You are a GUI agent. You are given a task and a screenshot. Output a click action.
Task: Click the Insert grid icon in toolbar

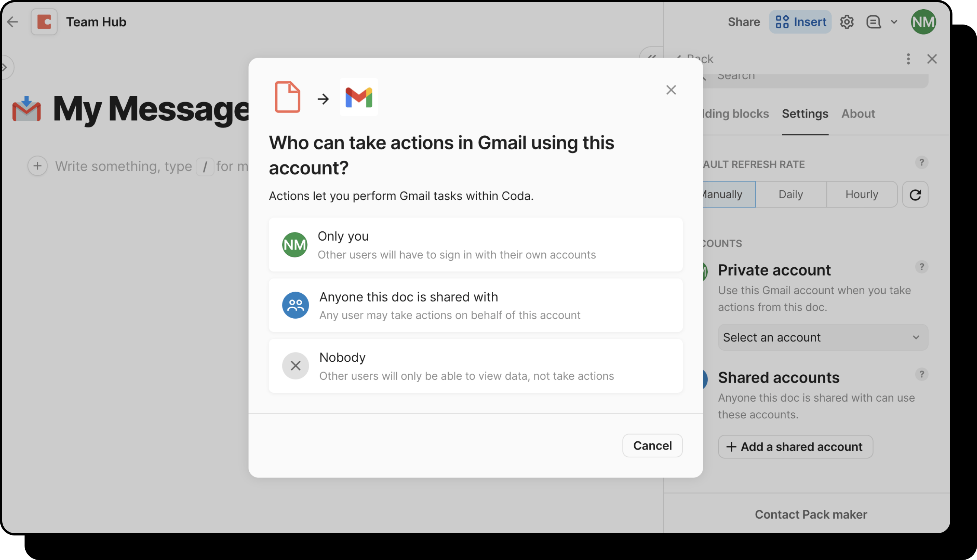pyautogui.click(x=781, y=22)
